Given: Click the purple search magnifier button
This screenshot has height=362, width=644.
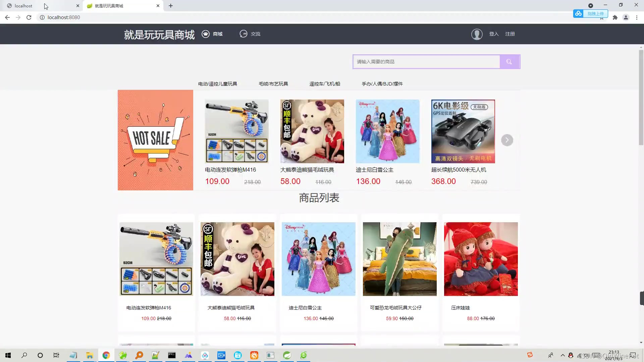Looking at the screenshot, I should [x=509, y=62].
